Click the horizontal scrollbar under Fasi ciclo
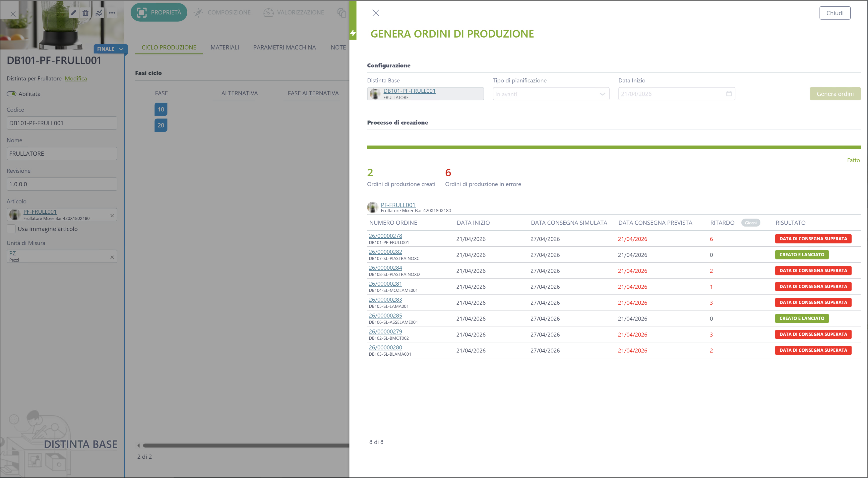 click(246, 445)
